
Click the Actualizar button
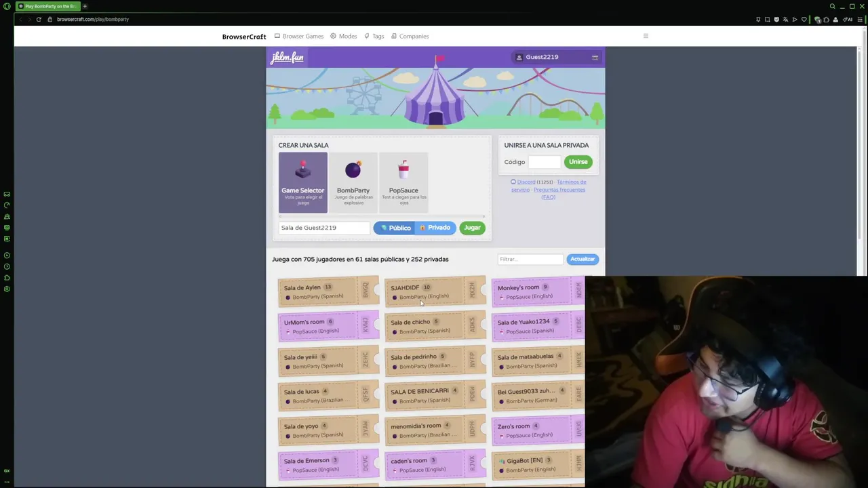coord(583,259)
